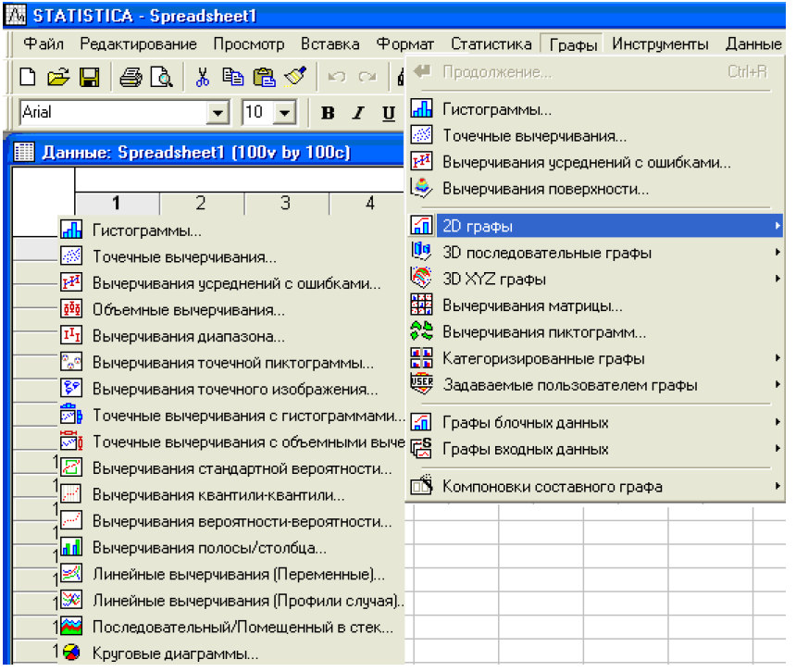
Task: Click the Графы menu item
Action: click(x=573, y=44)
